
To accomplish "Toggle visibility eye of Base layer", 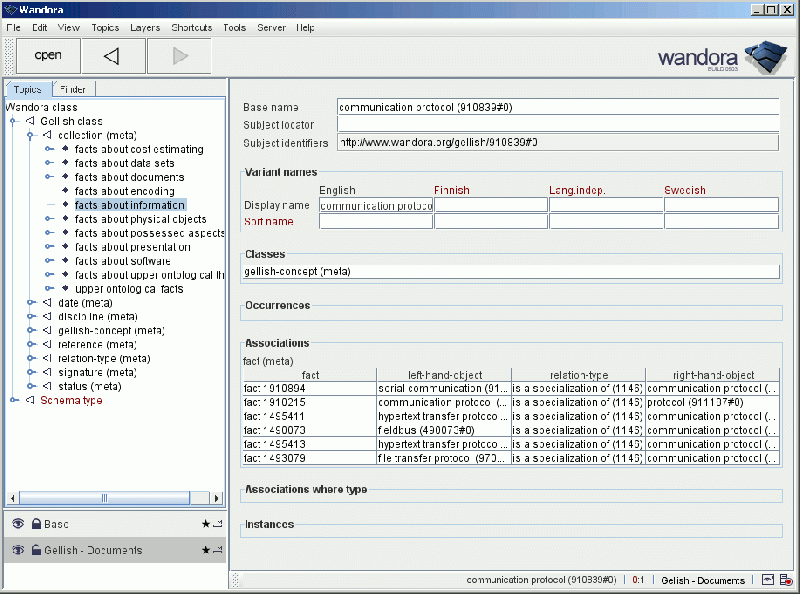I will click(18, 524).
